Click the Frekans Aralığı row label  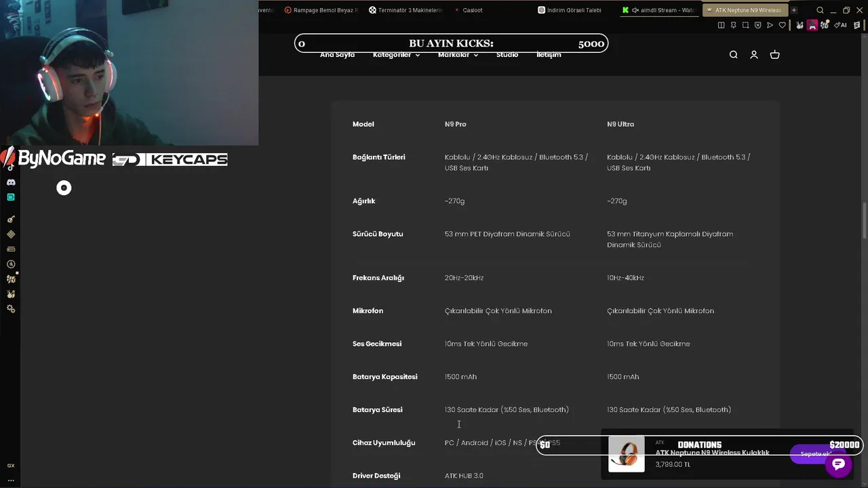(x=378, y=278)
